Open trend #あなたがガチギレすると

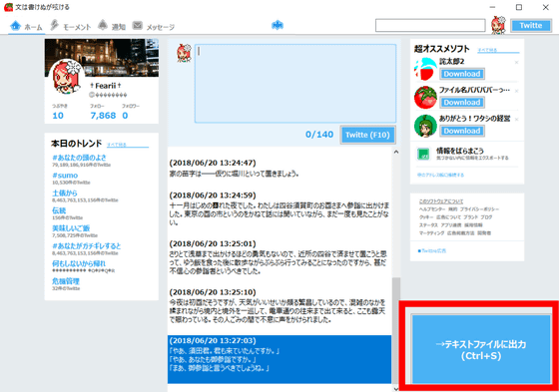coord(87,246)
